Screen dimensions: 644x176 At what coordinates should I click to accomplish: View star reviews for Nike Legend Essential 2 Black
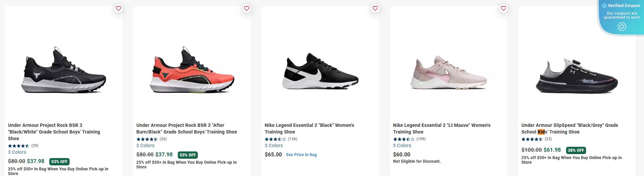point(275,139)
